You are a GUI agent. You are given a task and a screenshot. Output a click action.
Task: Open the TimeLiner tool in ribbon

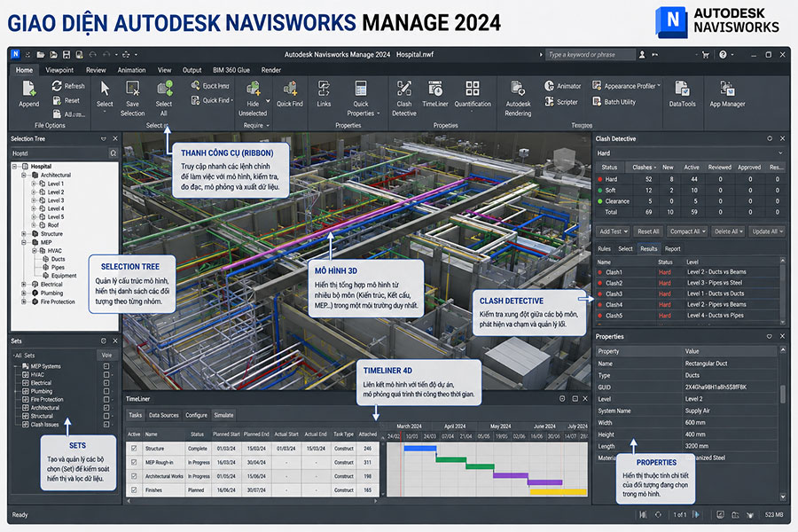(x=435, y=94)
